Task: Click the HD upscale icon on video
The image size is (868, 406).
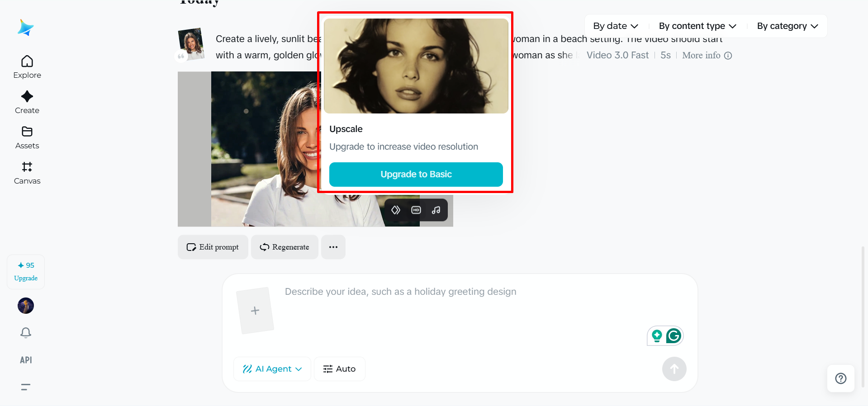Action: click(416, 210)
